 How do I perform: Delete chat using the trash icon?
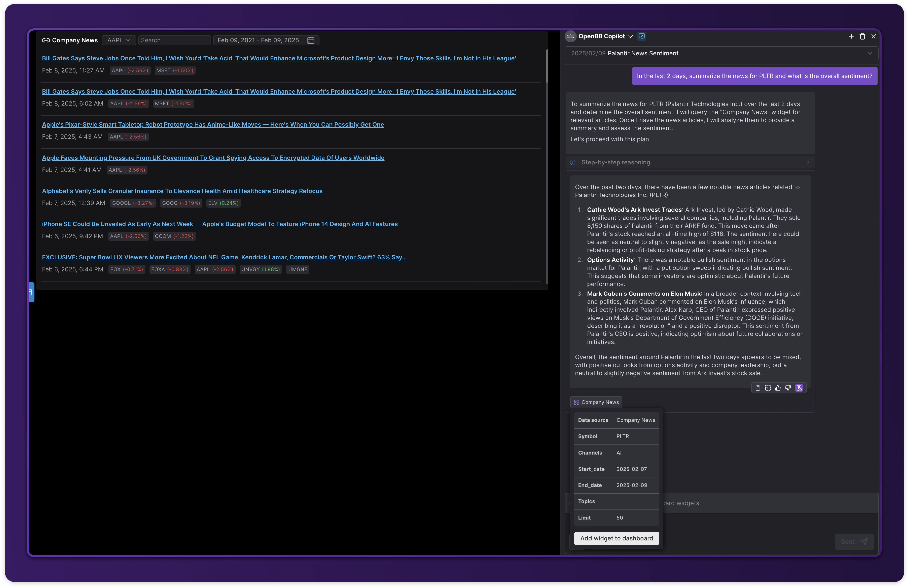862,36
